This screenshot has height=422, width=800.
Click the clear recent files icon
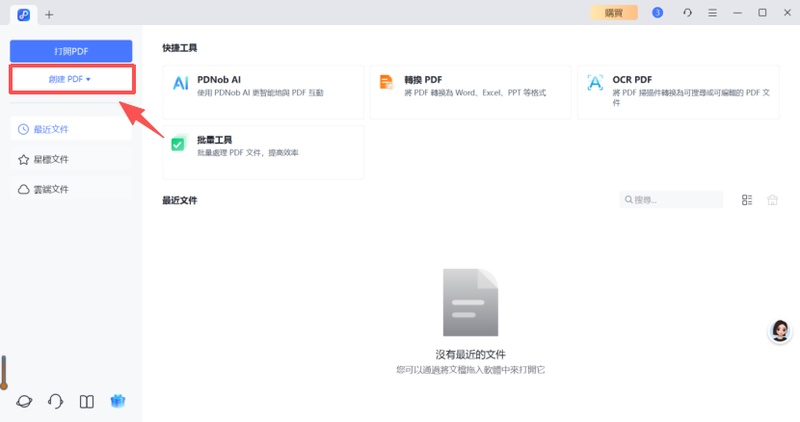pos(772,200)
